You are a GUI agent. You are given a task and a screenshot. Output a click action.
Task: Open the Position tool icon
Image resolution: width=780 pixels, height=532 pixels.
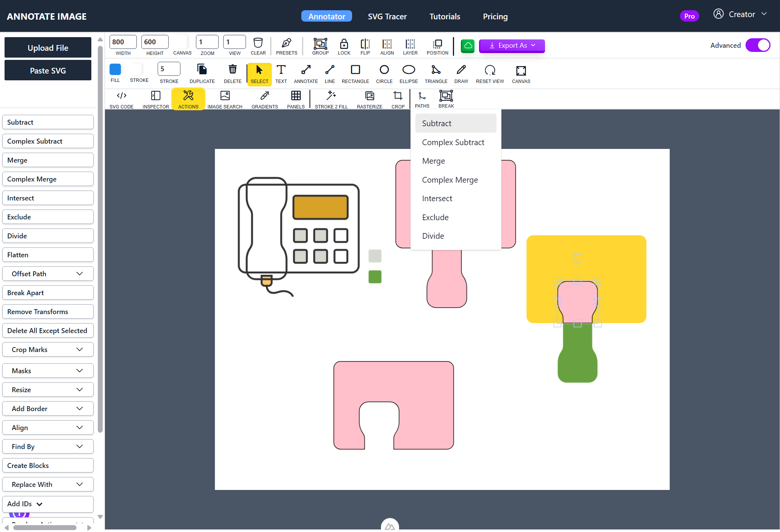[x=437, y=43]
